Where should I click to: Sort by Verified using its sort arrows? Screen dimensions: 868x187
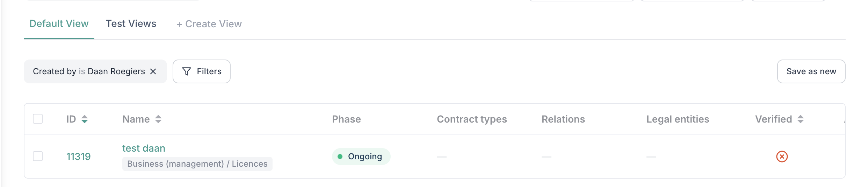(801, 119)
